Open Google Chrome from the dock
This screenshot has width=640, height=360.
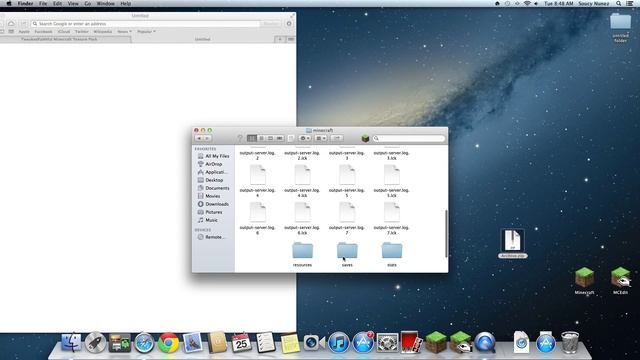(169, 342)
